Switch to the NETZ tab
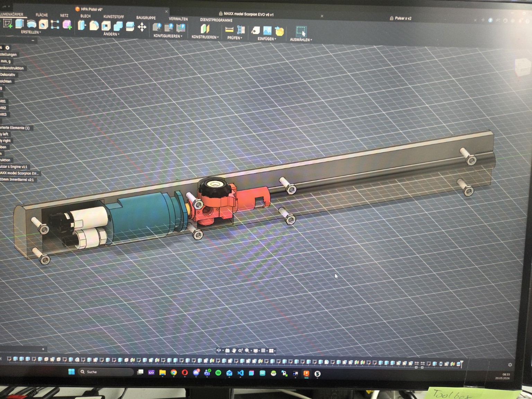 pos(64,16)
